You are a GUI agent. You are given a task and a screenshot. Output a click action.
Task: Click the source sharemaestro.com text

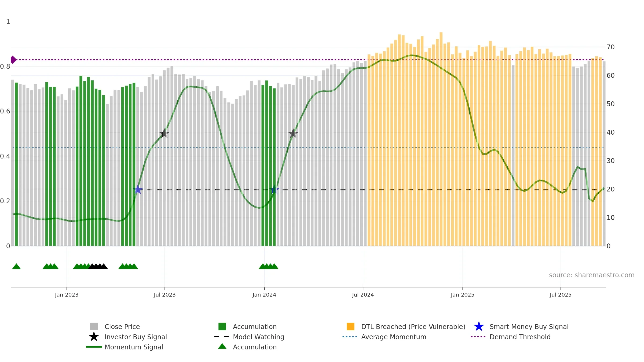tap(592, 275)
